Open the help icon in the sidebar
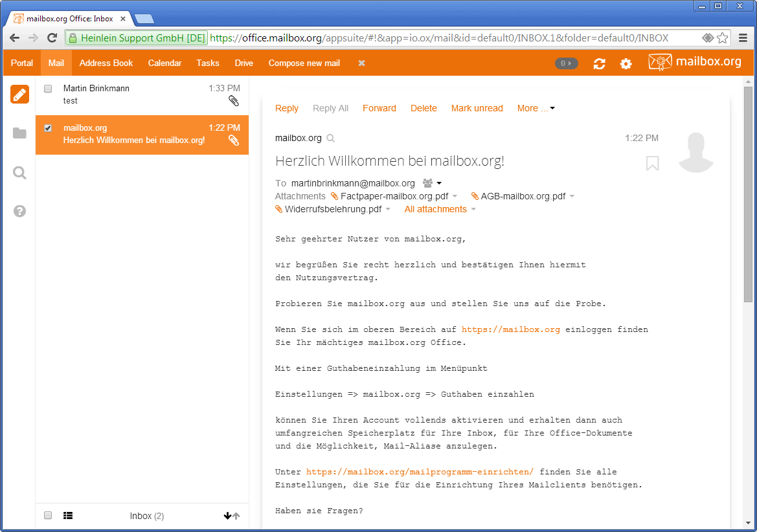This screenshot has width=757, height=532. click(x=19, y=210)
